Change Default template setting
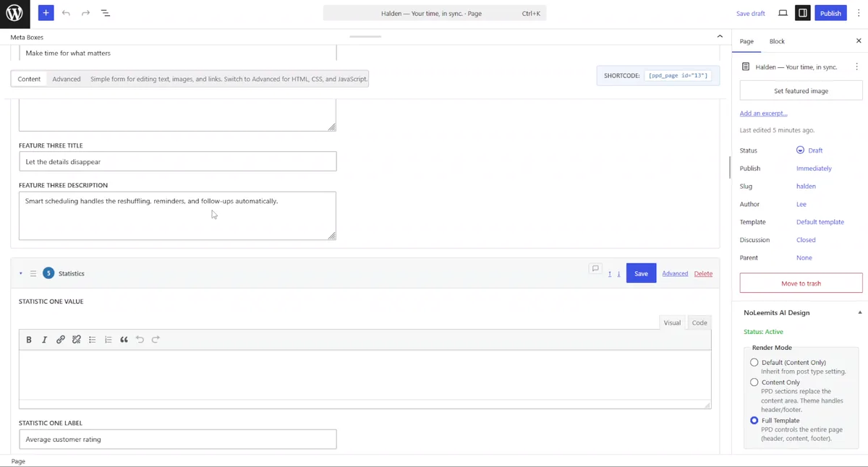This screenshot has height=467, width=868. [x=820, y=222]
